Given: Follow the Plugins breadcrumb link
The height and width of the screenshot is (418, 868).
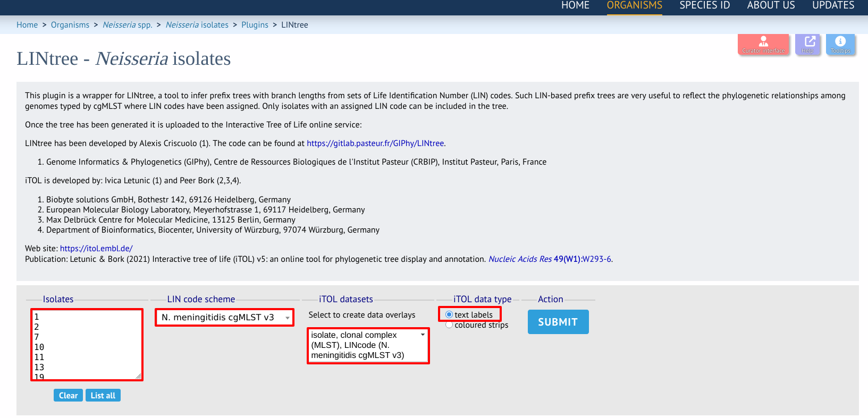Looking at the screenshot, I should 255,25.
